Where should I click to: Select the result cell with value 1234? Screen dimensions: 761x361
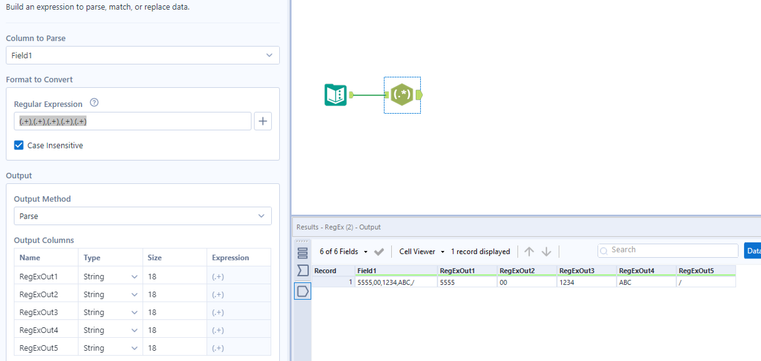[x=587, y=282]
